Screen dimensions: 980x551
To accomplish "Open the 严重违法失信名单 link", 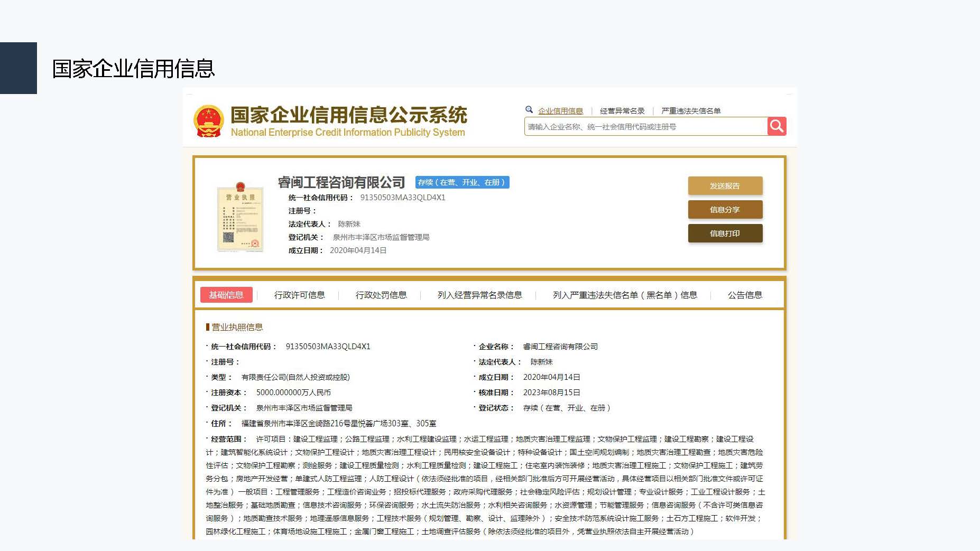I will coord(691,111).
